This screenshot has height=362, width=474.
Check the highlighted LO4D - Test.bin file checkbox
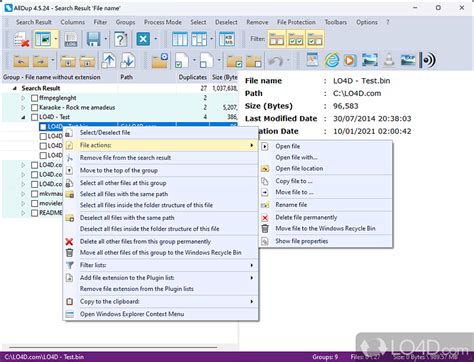pos(43,127)
